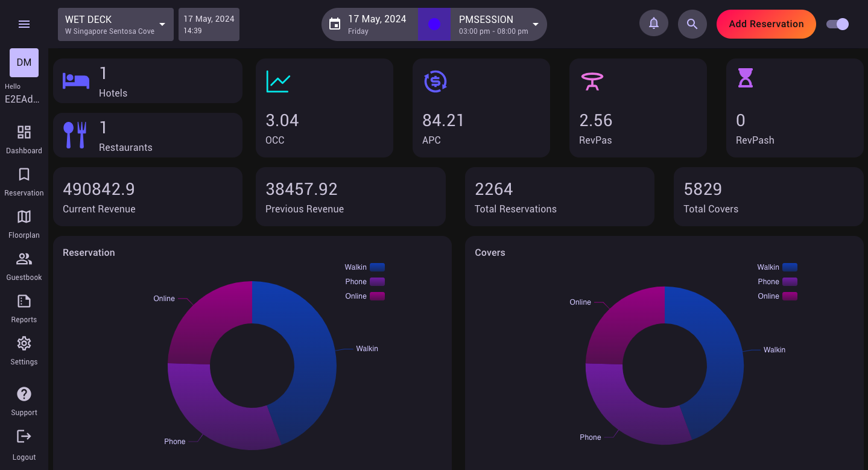Open the hamburger menu
This screenshot has height=470, width=868.
pos(24,24)
